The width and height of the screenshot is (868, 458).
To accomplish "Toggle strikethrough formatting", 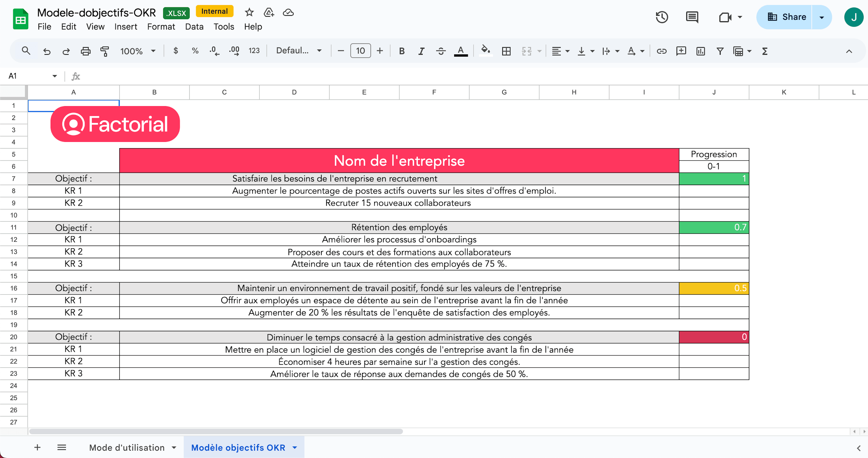I will (x=441, y=51).
